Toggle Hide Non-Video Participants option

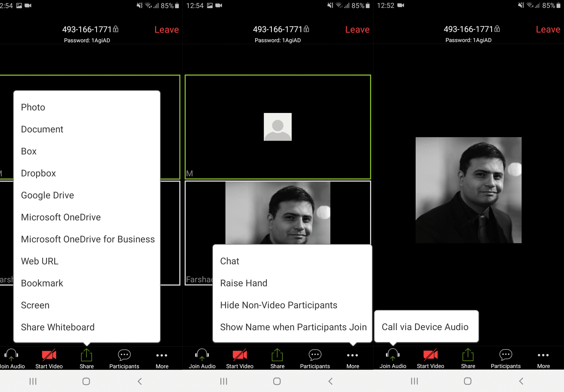click(279, 305)
